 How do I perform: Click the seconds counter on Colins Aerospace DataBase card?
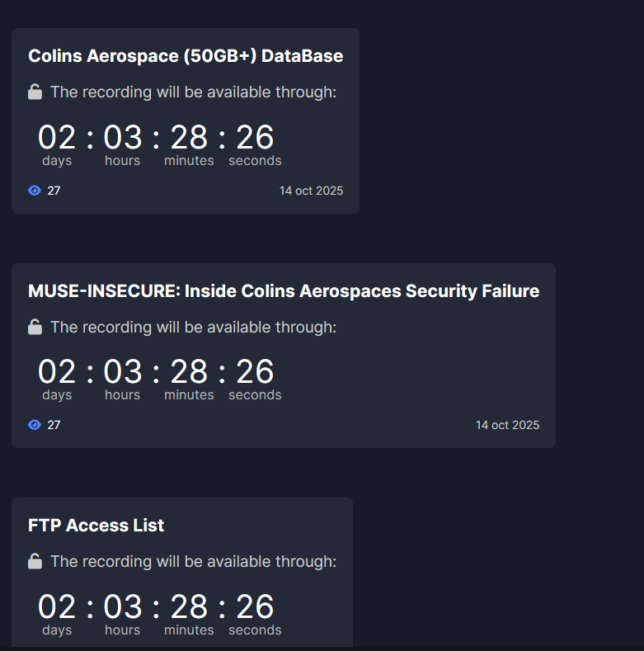coord(255,139)
